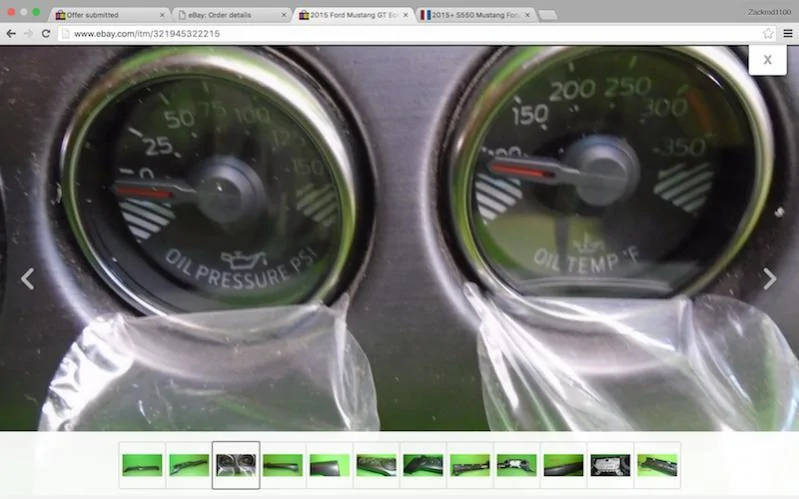Reload the eBay page
This screenshot has width=799, height=499.
point(46,34)
